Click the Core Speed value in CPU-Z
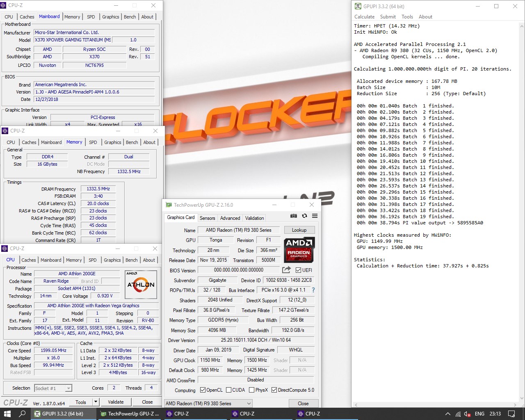This screenshot has height=420, width=525. pos(53,351)
